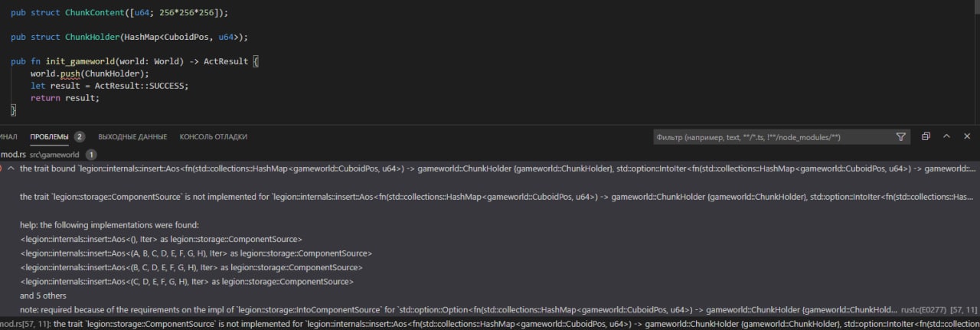Open the КОНСОЛЬ ОТЛАДКИ tab
The height and width of the screenshot is (330, 980).
(x=214, y=137)
